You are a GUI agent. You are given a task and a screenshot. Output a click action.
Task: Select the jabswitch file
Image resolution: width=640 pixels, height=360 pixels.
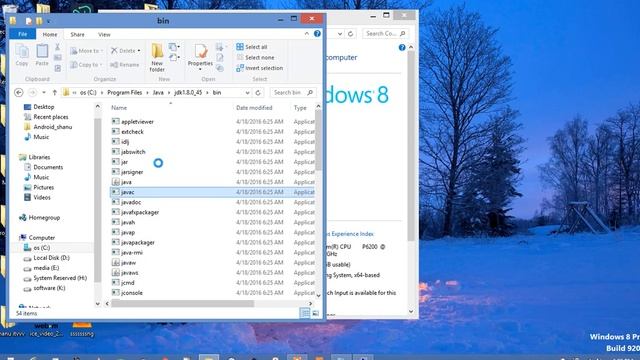tap(133, 152)
